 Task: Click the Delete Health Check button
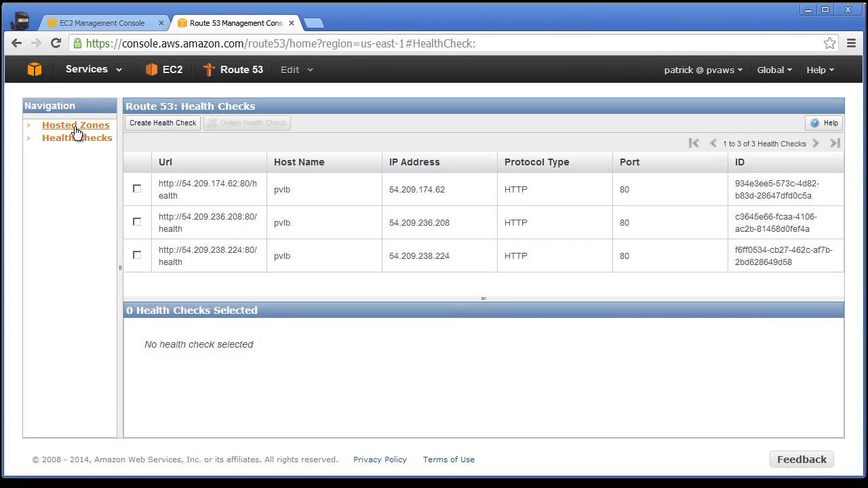247,123
